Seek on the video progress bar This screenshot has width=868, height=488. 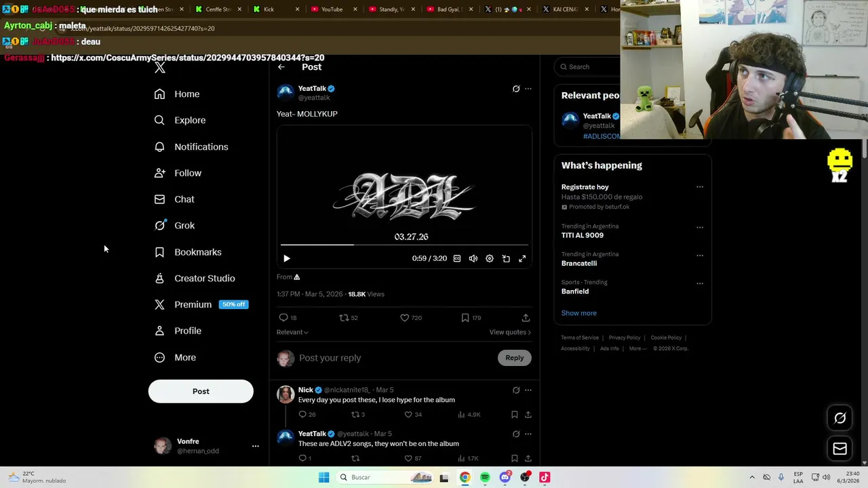point(404,245)
